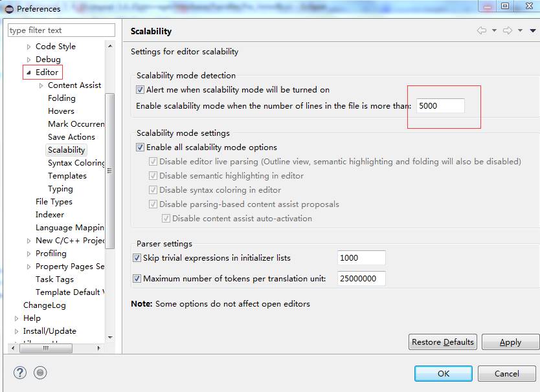
Task: Toggle Skip trivial expressions in initializer lists
Action: click(x=137, y=258)
